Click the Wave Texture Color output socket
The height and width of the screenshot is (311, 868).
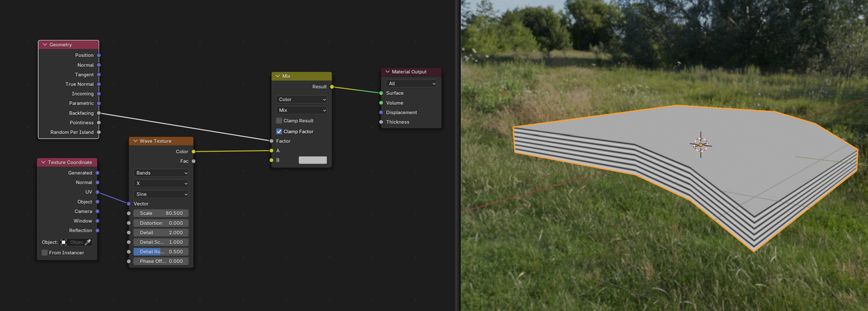[193, 151]
